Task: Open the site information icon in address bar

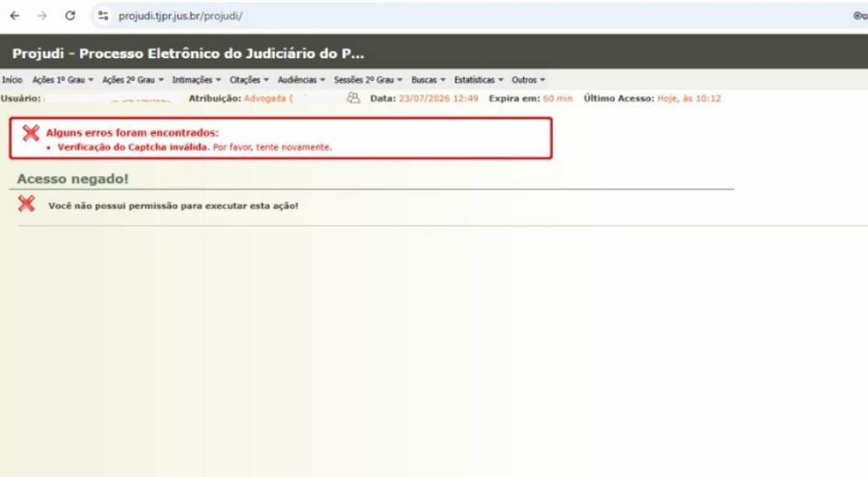Action: [103, 16]
